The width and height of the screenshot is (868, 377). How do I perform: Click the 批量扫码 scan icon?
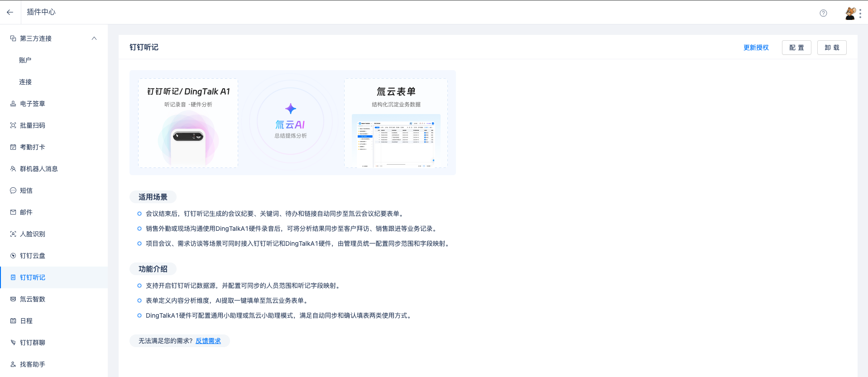13,125
